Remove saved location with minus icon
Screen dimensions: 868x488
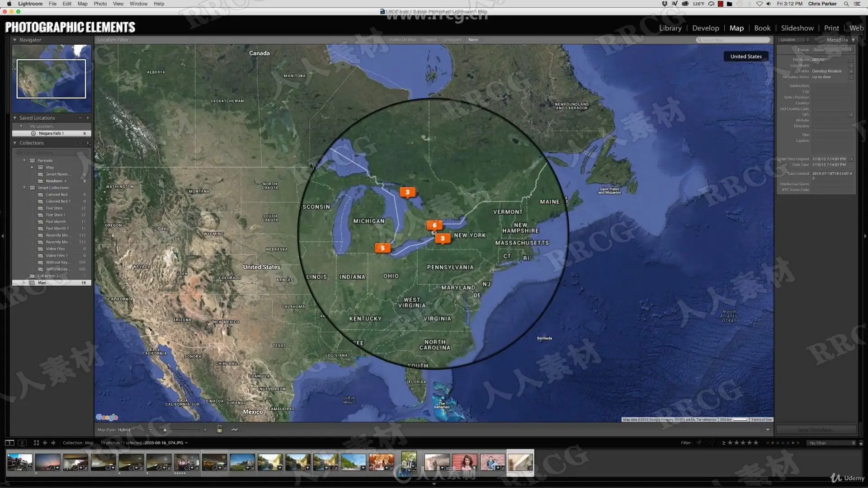tap(80, 118)
